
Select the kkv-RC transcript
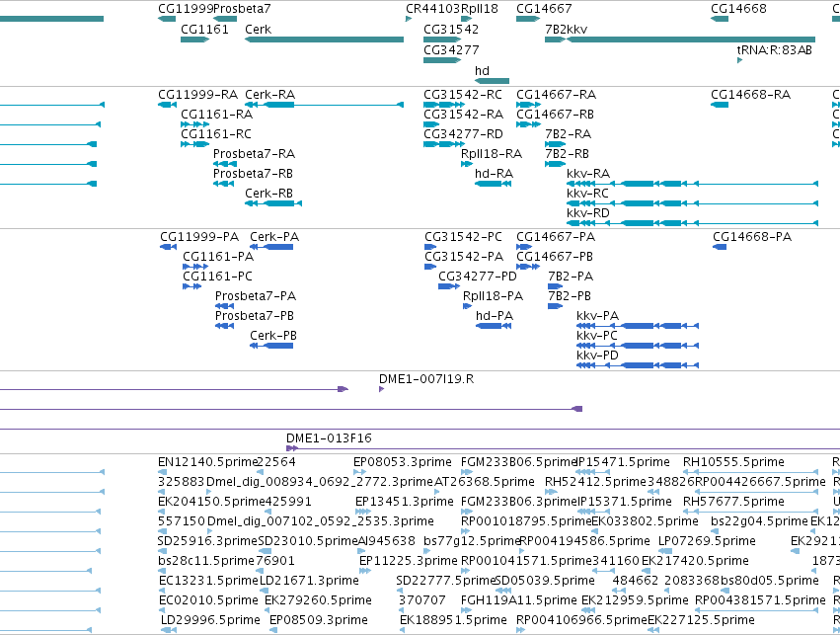[x=692, y=203]
